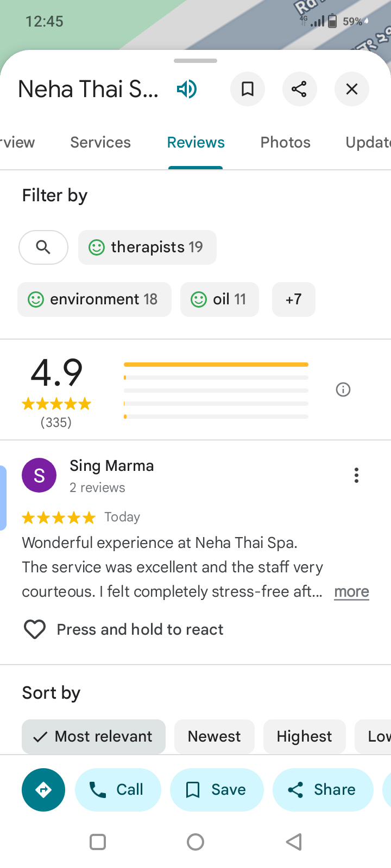Open the review search magnifier
Image resolution: width=391 pixels, height=868 pixels.
[43, 247]
